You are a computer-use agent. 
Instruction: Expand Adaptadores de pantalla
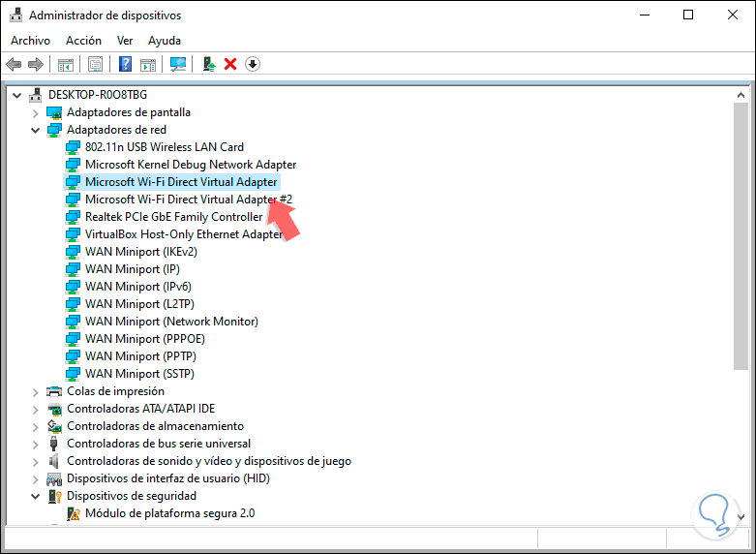[35, 113]
